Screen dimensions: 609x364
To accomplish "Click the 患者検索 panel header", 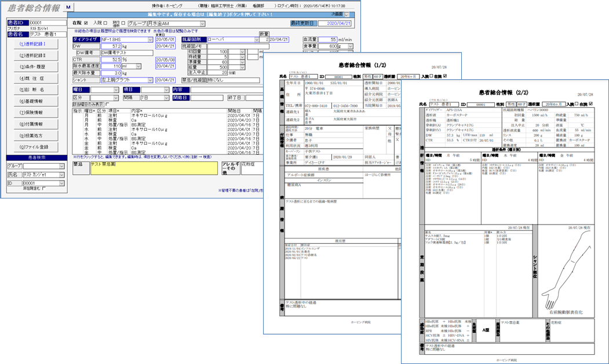I will pyautogui.click(x=37, y=157).
